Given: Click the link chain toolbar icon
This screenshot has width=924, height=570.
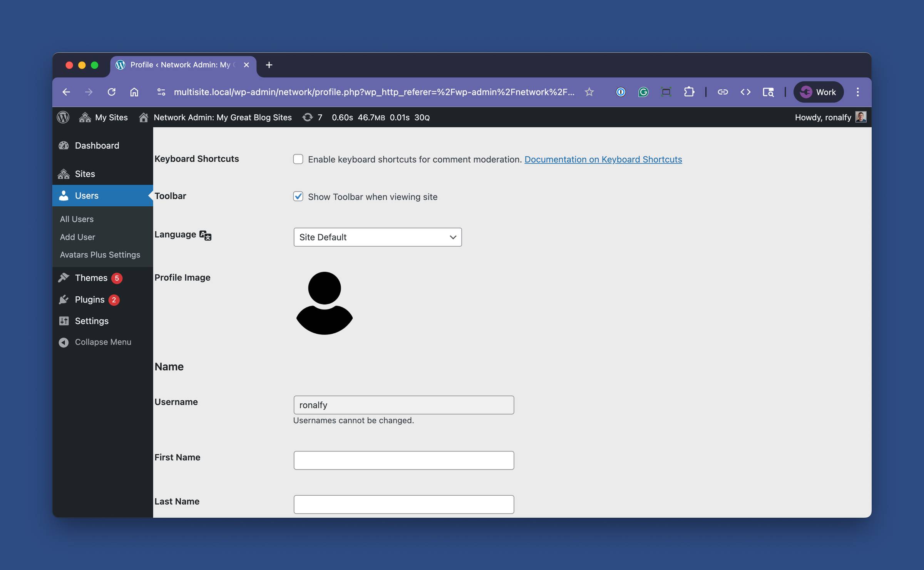Looking at the screenshot, I should click(723, 92).
